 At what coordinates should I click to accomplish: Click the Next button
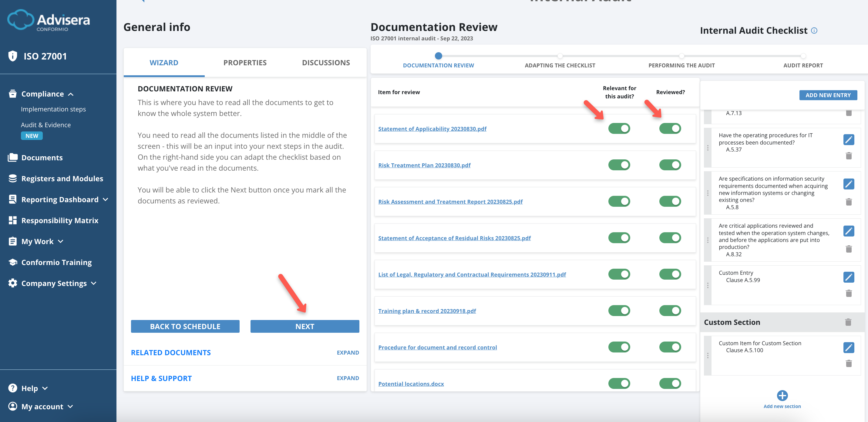tap(304, 327)
